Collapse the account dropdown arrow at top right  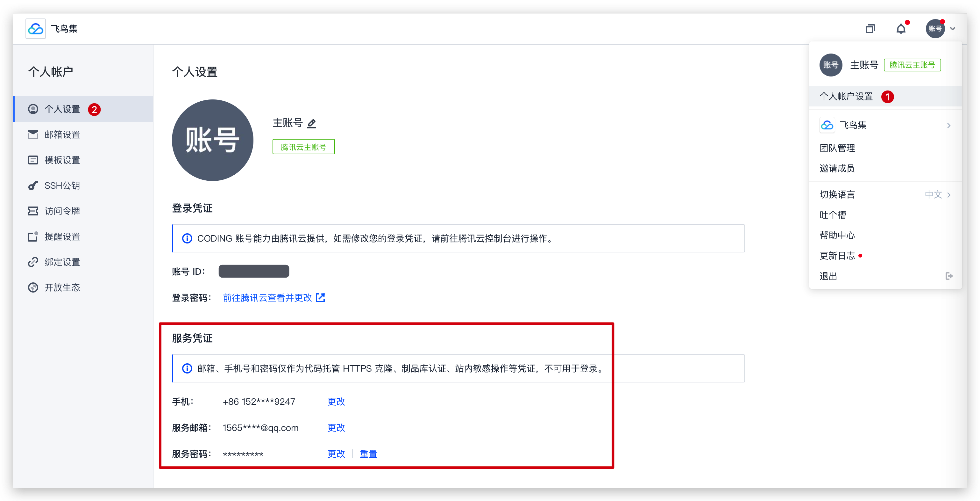(x=953, y=29)
